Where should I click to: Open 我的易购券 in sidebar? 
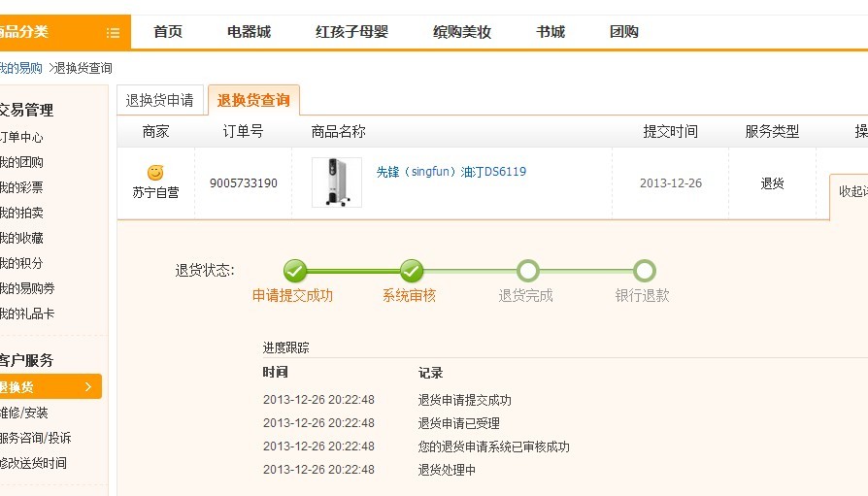[x=27, y=288]
